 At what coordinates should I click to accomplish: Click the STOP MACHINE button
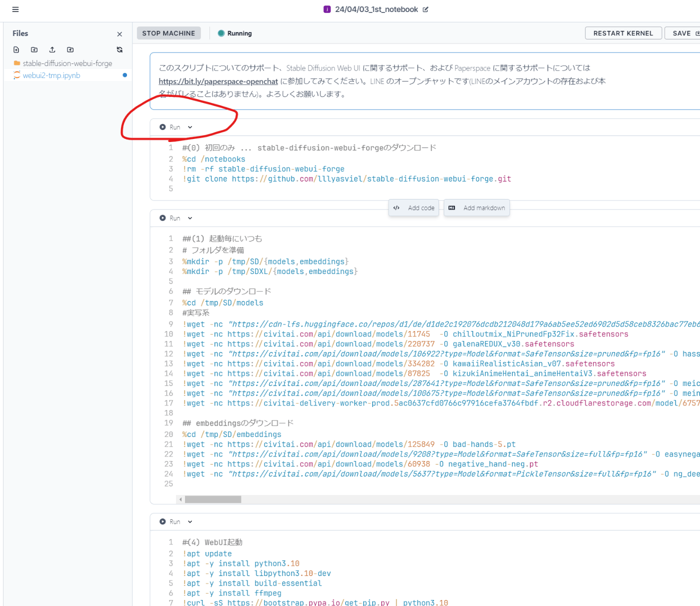pyautogui.click(x=168, y=33)
